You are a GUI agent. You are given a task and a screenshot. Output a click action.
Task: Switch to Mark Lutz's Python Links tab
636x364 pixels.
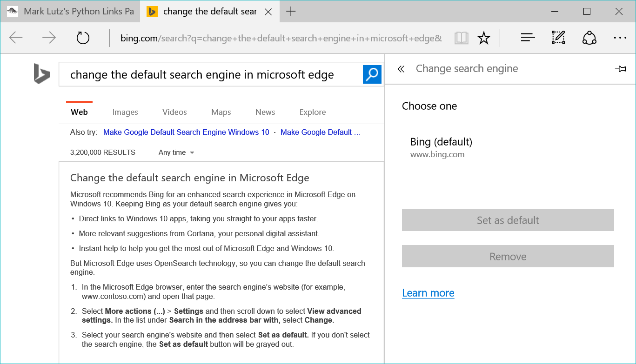[71, 12]
